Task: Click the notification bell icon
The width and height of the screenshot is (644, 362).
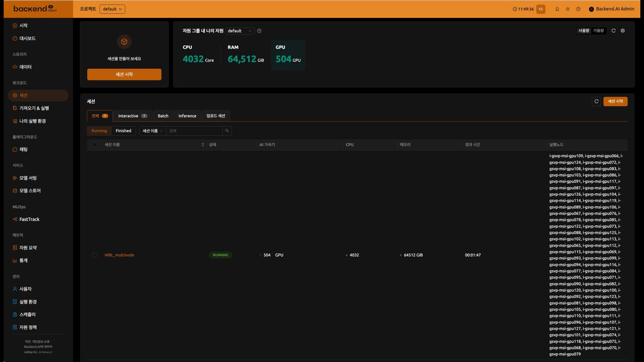Action: pos(557,9)
